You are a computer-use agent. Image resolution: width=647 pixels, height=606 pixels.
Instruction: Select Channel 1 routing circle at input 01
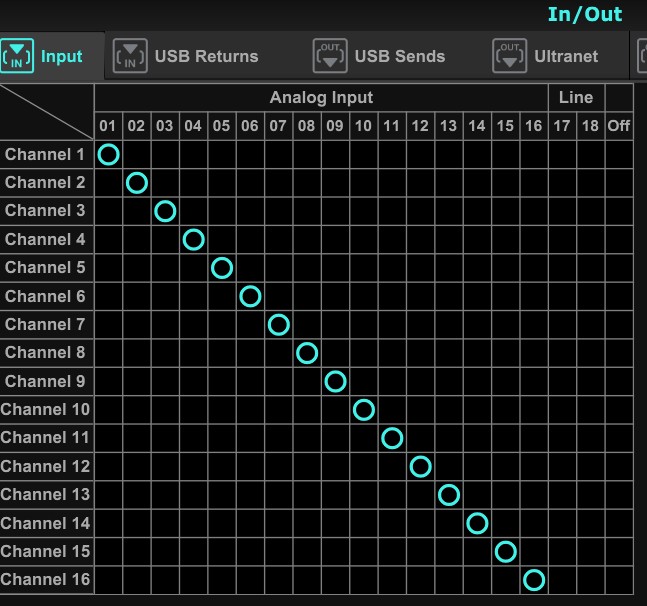pos(109,154)
